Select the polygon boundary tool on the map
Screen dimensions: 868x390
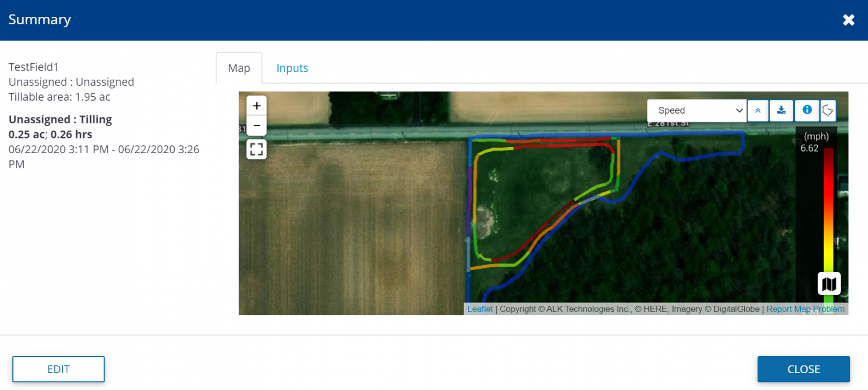[828, 111]
